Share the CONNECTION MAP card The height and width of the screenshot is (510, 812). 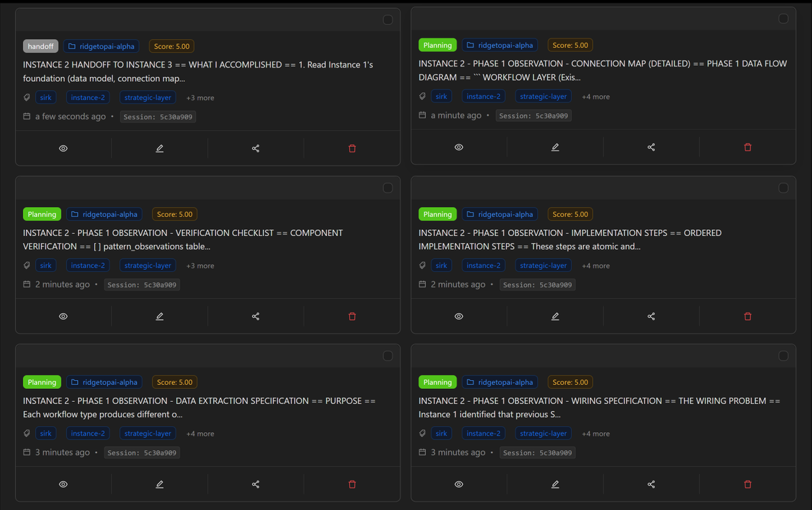coord(651,147)
